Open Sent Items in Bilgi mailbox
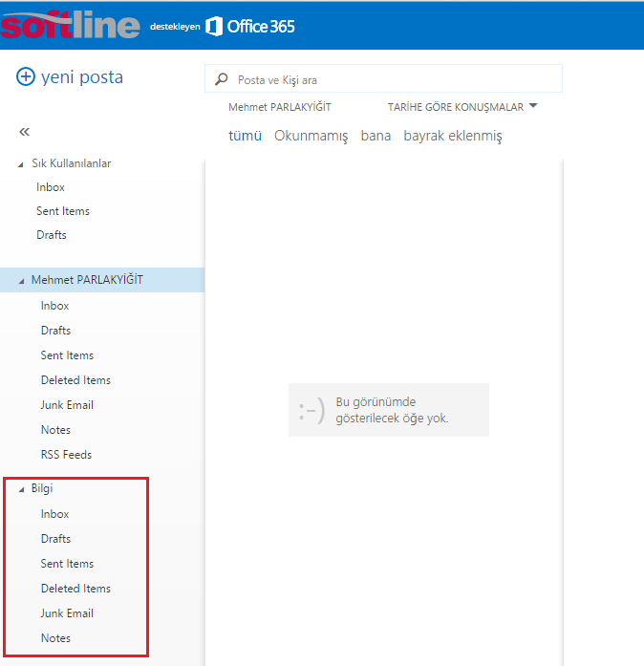The height and width of the screenshot is (666, 644). coord(67,564)
